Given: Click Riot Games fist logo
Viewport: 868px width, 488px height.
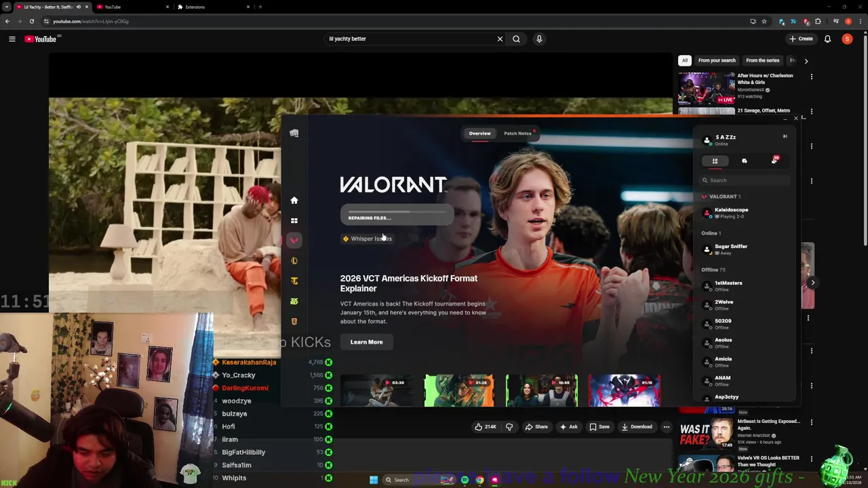Looking at the screenshot, I should [294, 133].
